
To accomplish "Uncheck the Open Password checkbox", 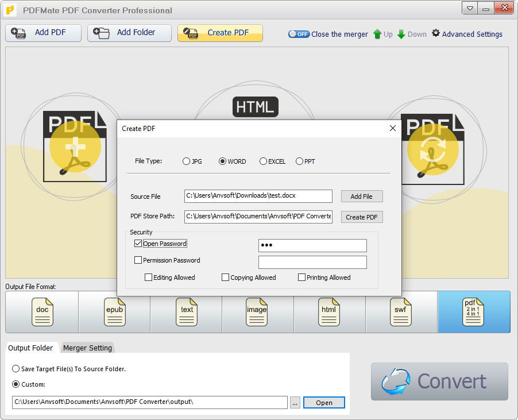I will (138, 243).
